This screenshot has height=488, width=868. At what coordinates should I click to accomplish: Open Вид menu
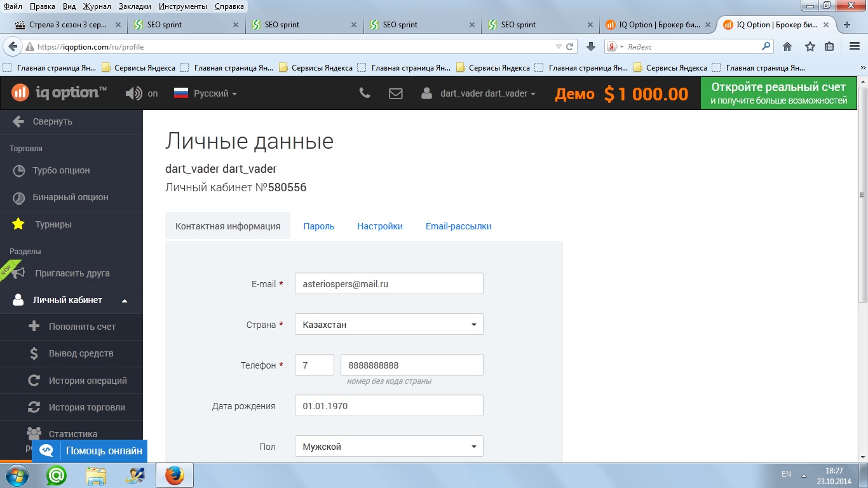(x=71, y=6)
